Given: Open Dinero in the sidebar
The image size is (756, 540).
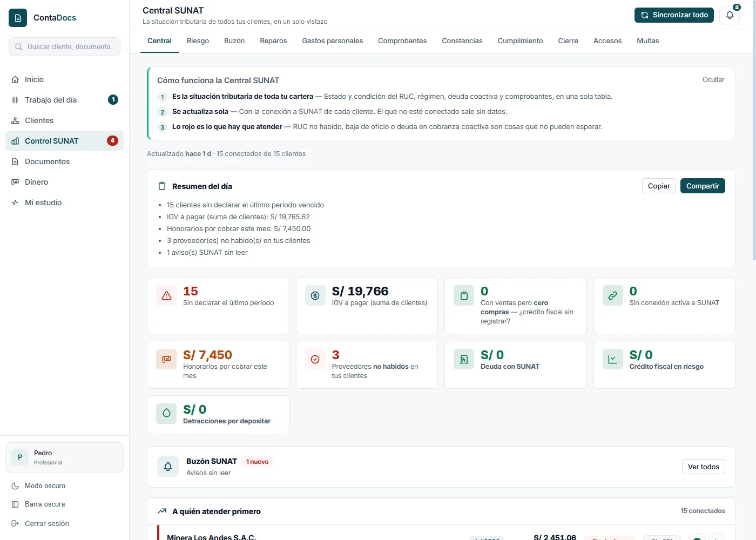Looking at the screenshot, I should tap(64, 182).
